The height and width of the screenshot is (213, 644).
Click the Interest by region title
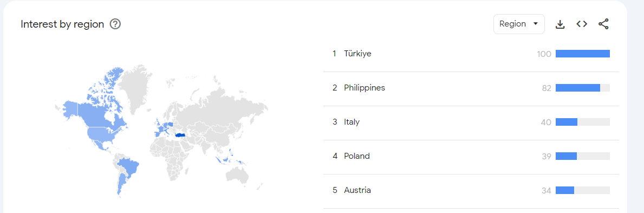(x=62, y=24)
